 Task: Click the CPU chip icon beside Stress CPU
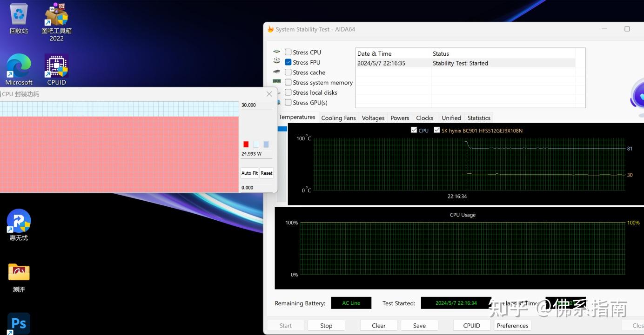pyautogui.click(x=277, y=52)
